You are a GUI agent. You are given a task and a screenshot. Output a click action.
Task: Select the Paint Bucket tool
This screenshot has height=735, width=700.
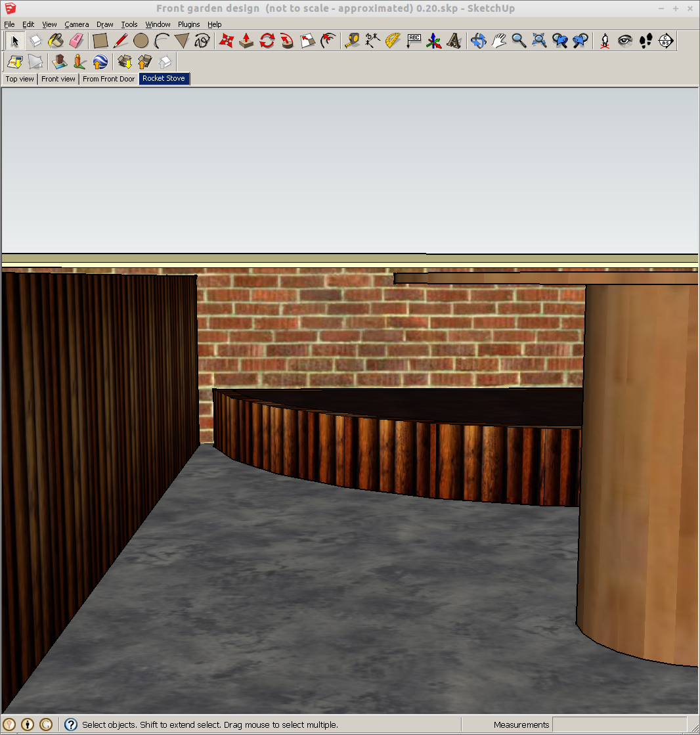56,41
